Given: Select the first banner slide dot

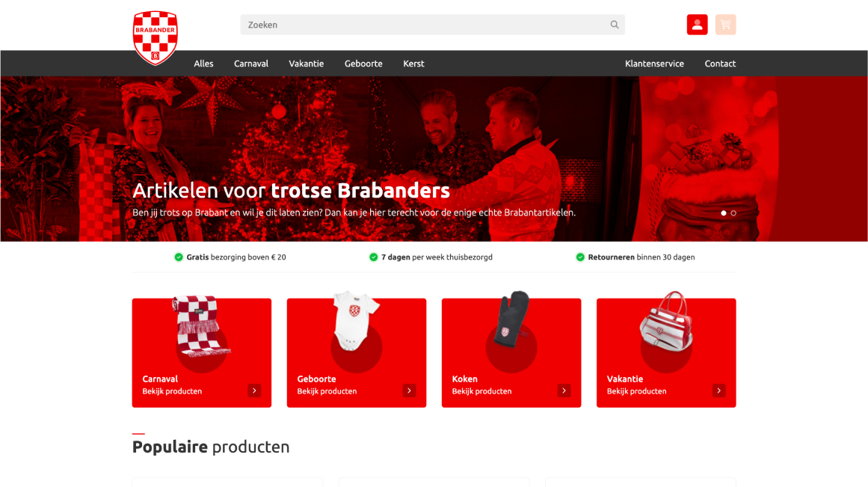Looking at the screenshot, I should pyautogui.click(x=724, y=212).
